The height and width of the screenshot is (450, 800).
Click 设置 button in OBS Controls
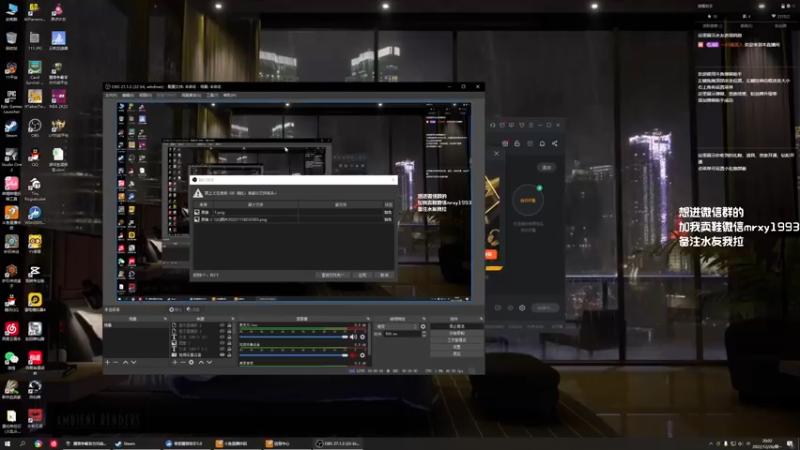[x=457, y=347]
